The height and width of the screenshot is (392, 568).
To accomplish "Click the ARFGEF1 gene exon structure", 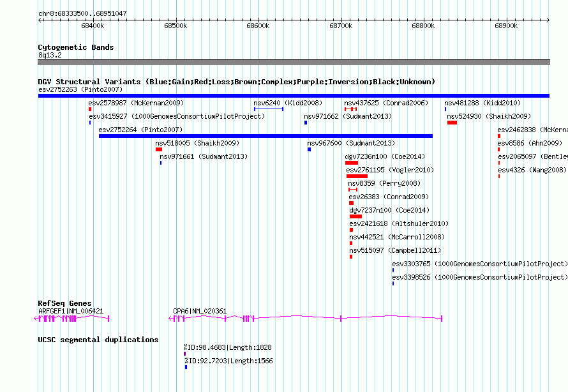I will (71, 319).
